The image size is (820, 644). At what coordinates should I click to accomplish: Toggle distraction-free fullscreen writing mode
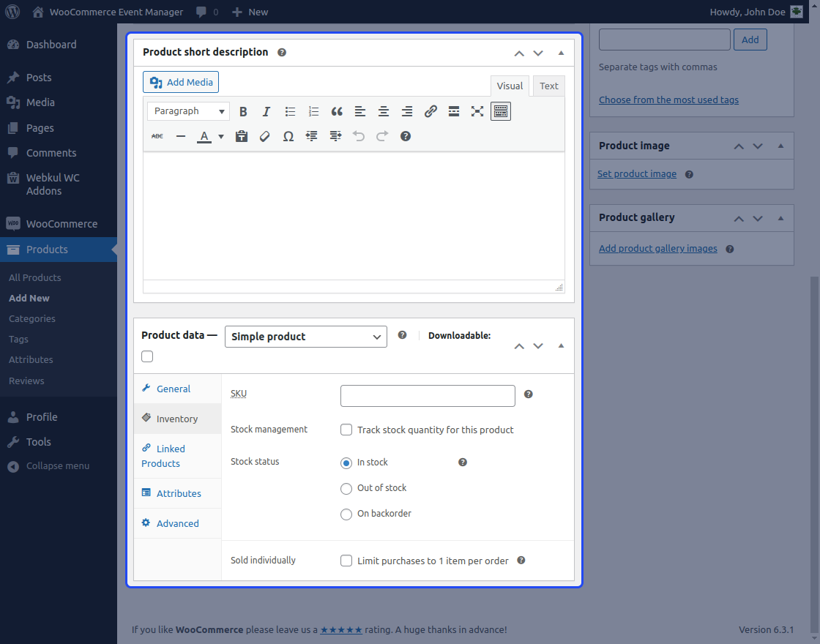coord(477,111)
